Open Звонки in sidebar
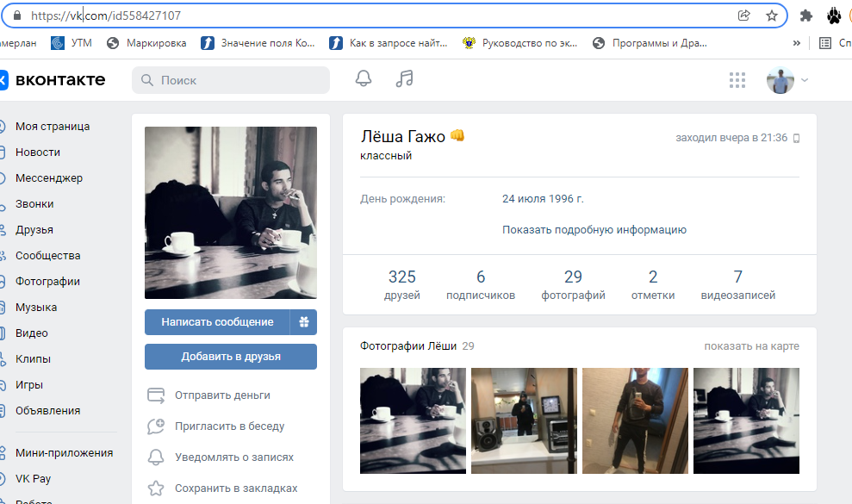 (x=34, y=204)
